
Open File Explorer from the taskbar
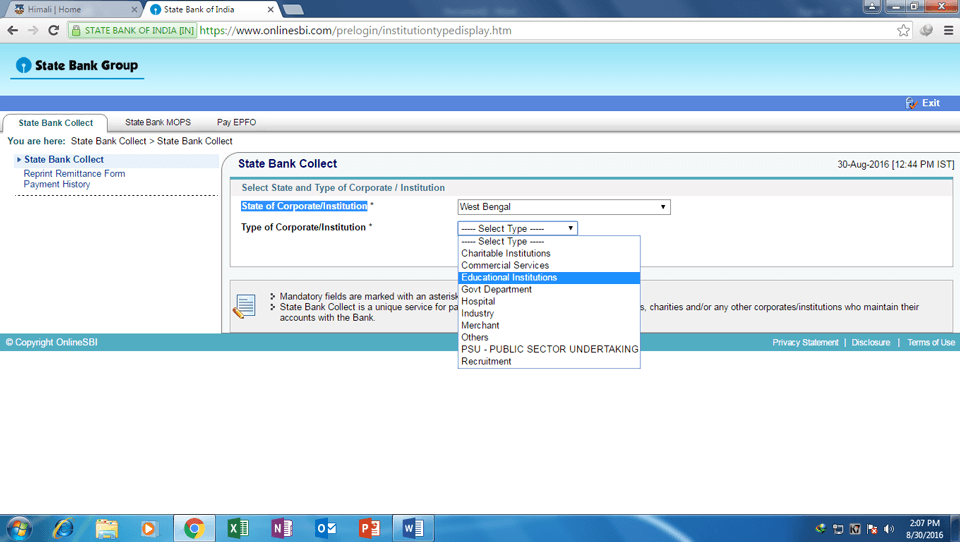click(107, 528)
